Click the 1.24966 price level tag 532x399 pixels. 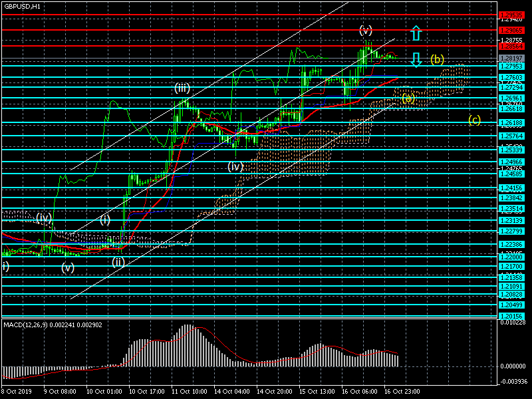point(511,162)
